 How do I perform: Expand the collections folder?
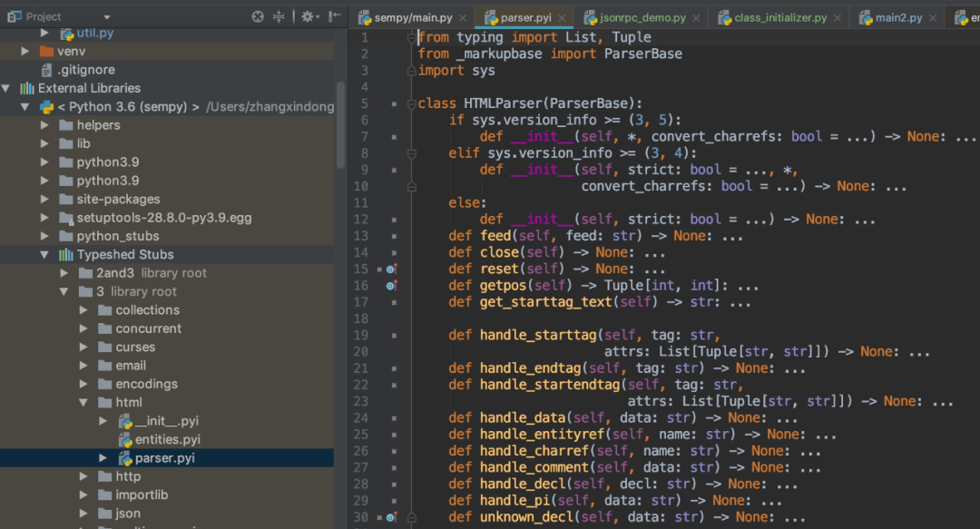coord(83,310)
